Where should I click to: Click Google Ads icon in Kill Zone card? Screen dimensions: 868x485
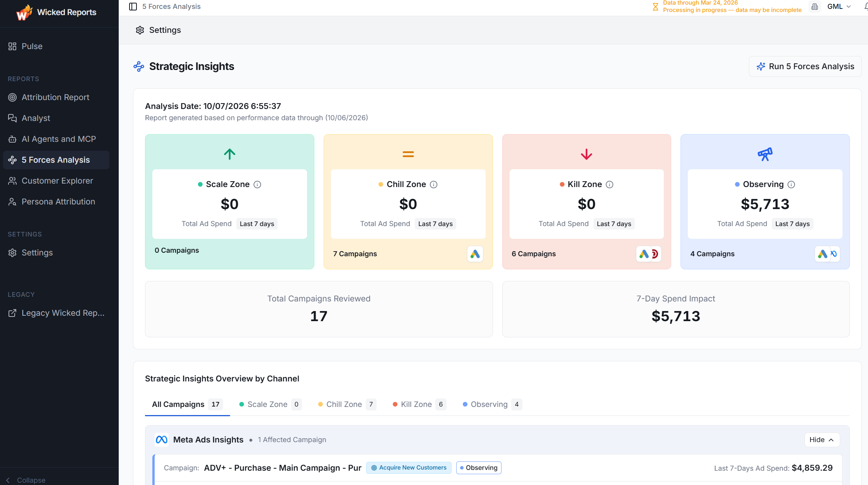coord(644,254)
